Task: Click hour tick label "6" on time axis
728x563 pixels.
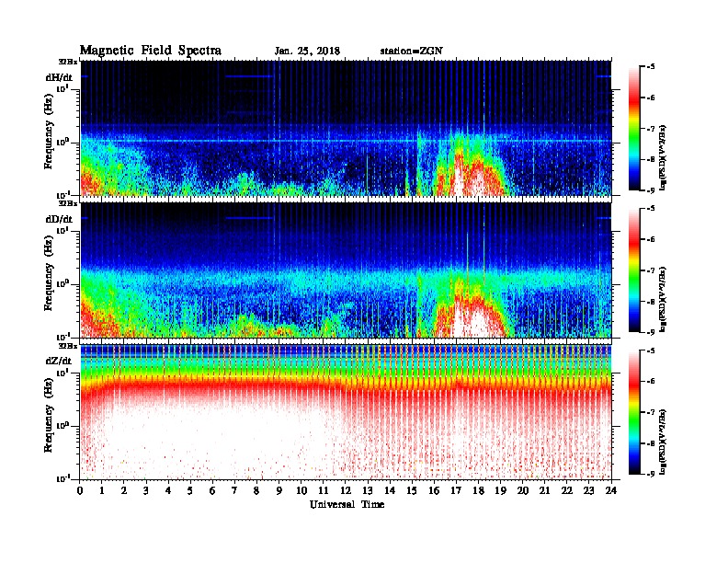Action: [213, 490]
